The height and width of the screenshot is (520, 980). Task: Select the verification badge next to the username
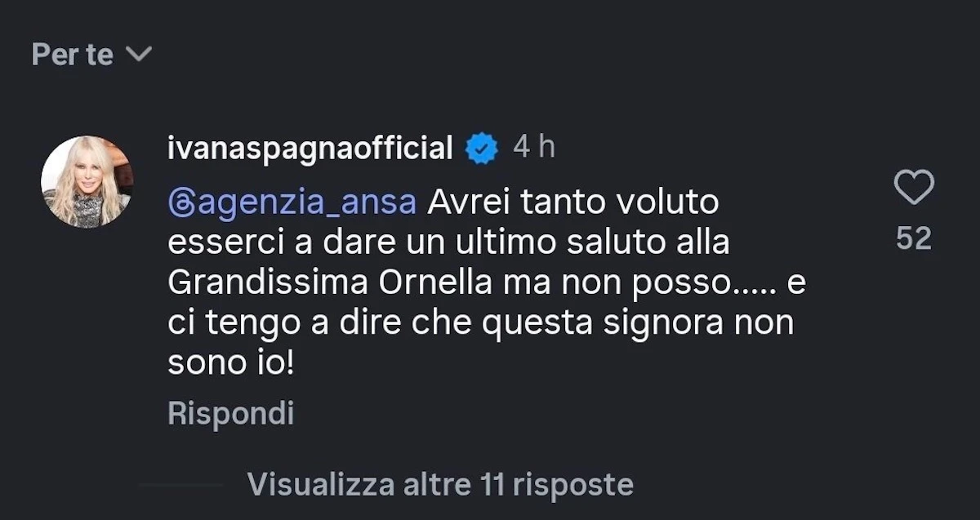coord(479,148)
